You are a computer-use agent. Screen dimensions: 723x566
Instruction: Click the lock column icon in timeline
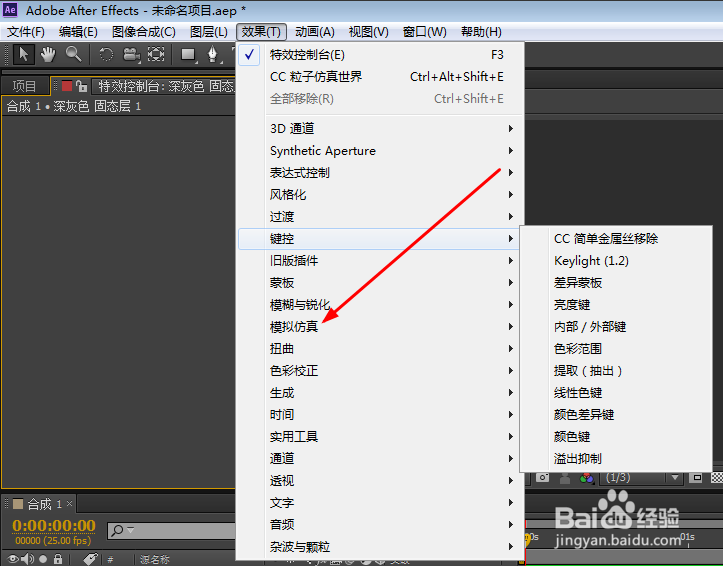click(x=58, y=559)
